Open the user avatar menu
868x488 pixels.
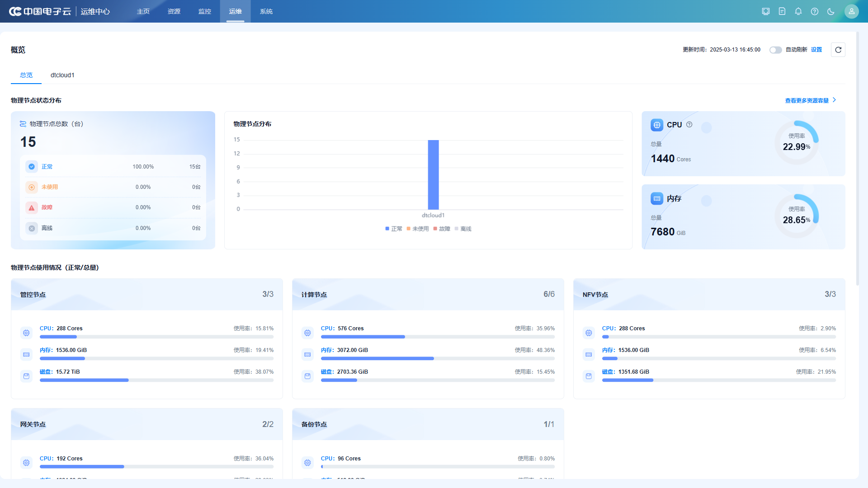pyautogui.click(x=852, y=11)
